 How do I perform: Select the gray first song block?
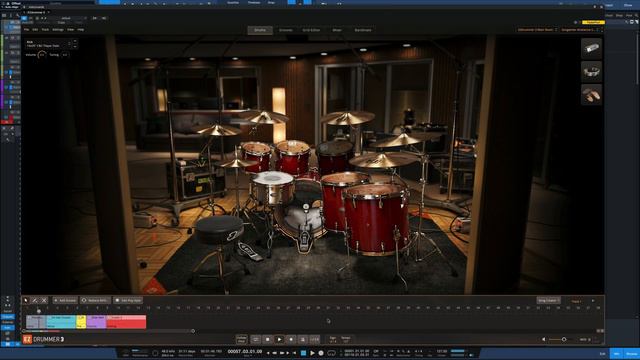36,322
